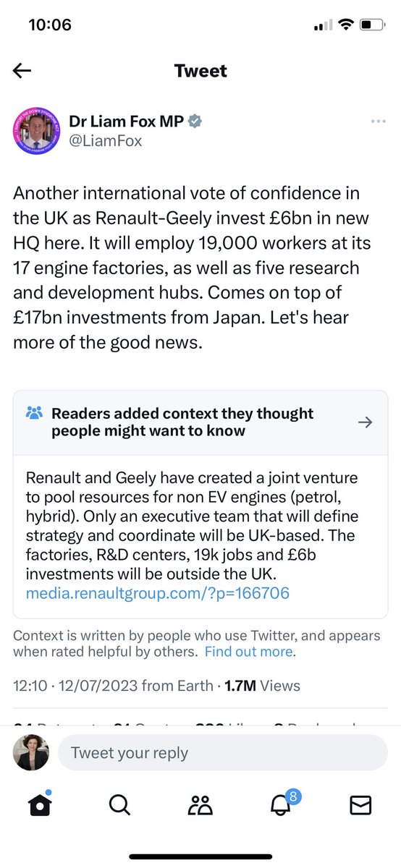Go to the Home tab

41,804
